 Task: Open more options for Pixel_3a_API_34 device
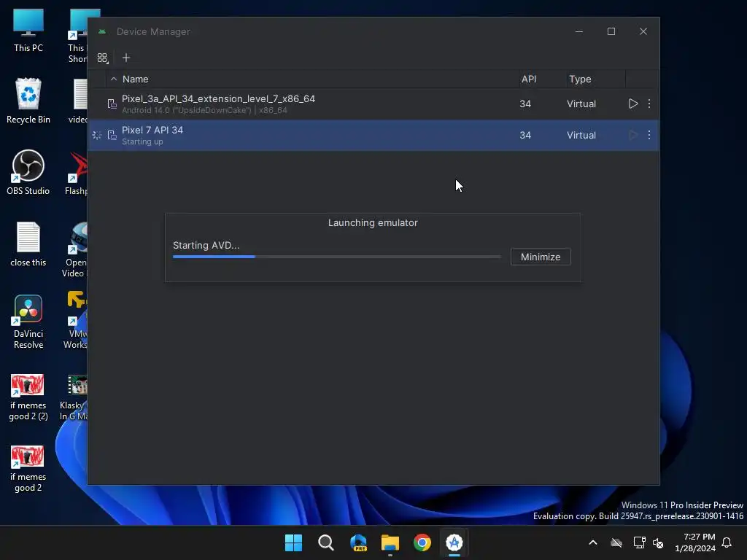[x=649, y=104]
